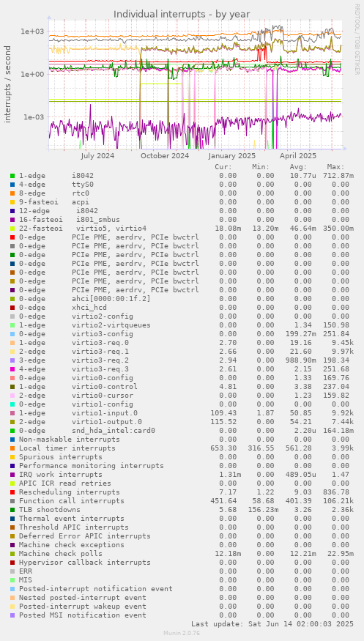
Task: Click the olive virtio1-output.0 color swatch
Action: pyautogui.click(x=12, y=422)
